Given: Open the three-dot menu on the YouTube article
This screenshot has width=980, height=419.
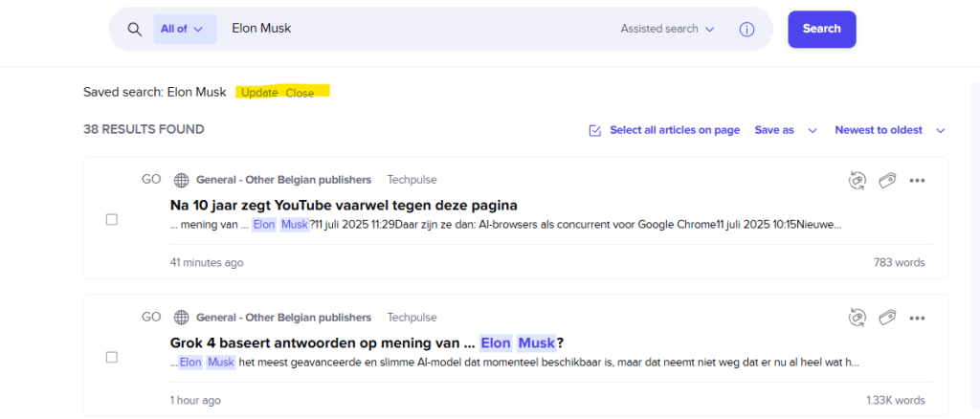Looking at the screenshot, I should coord(918,180).
